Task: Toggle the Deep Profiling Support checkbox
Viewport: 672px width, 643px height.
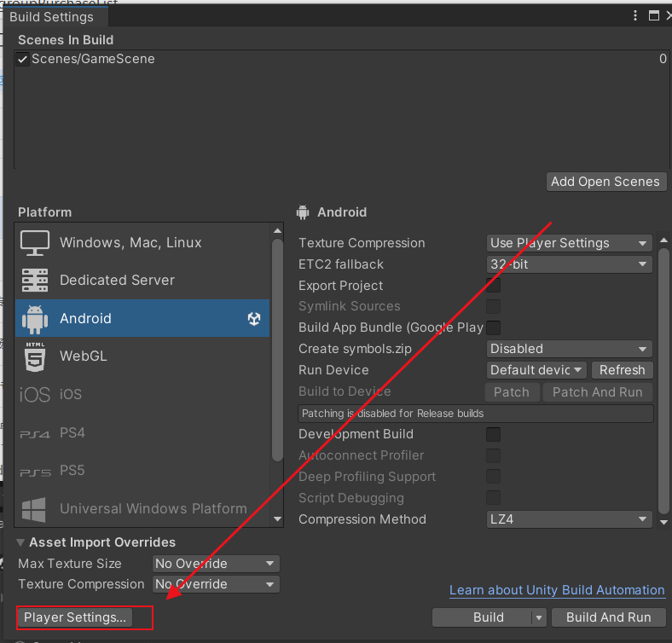Action: 493,476
